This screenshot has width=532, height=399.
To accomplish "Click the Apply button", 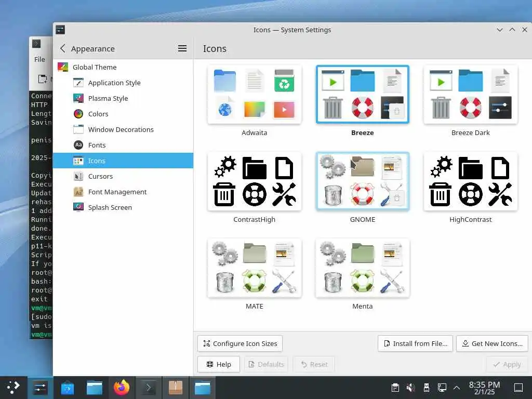I will pyautogui.click(x=507, y=364).
